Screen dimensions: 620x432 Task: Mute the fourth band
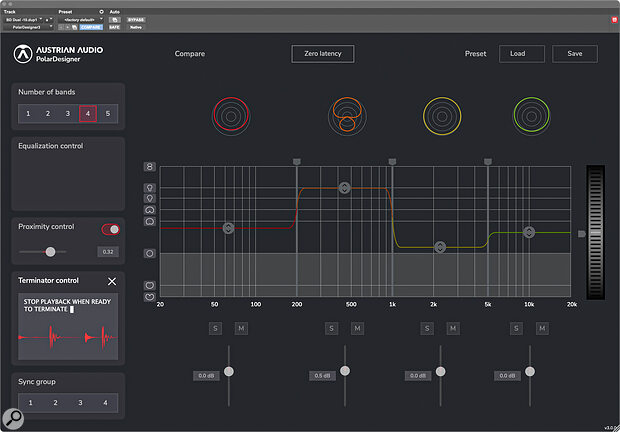click(542, 328)
